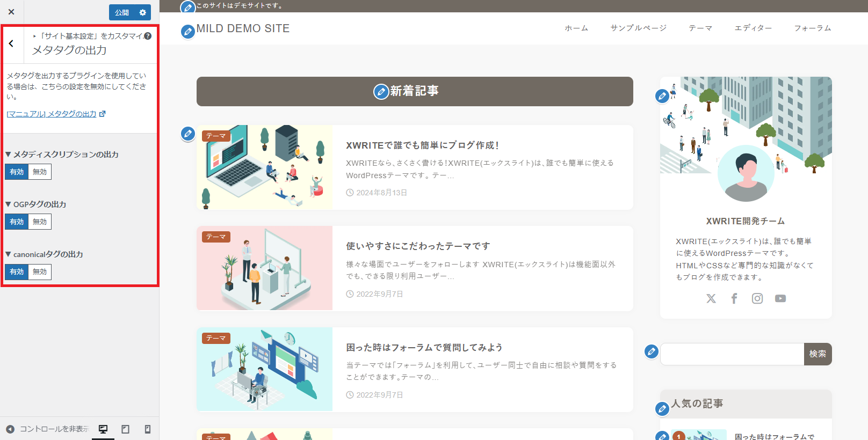Screen dimensions: 868x440
Task: Click the テーマ category label on third card
Action: (x=216, y=338)
